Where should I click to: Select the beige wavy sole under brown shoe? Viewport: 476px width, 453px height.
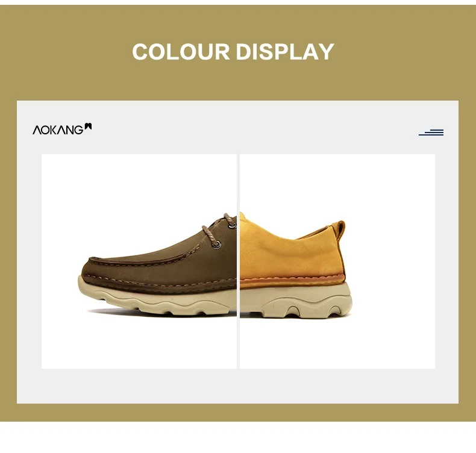[x=157, y=300]
